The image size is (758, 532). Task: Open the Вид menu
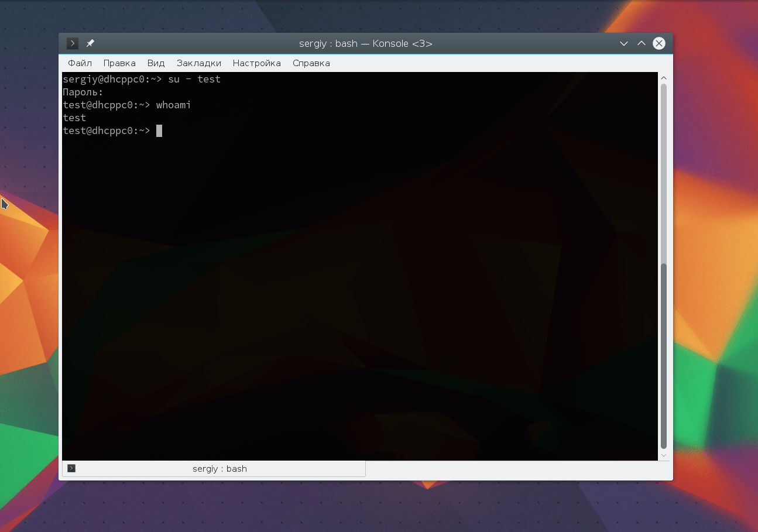[x=156, y=63]
